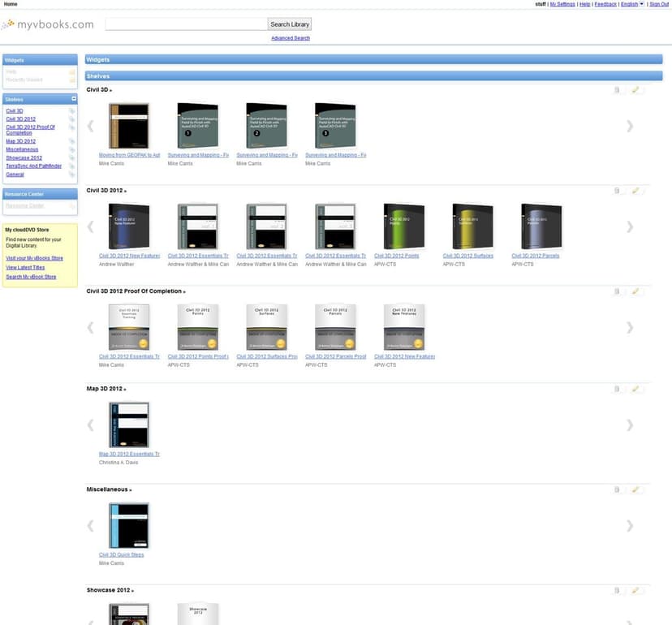Open Civil 3D 2012 Parcels cover thumbnail
Screen dimensions: 672x625
pos(541,226)
